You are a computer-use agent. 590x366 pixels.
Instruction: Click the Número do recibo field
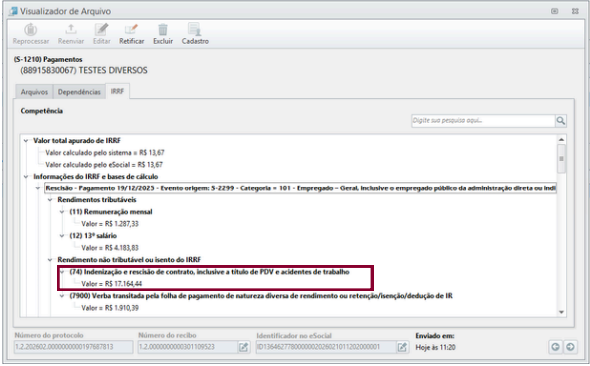pos(188,347)
